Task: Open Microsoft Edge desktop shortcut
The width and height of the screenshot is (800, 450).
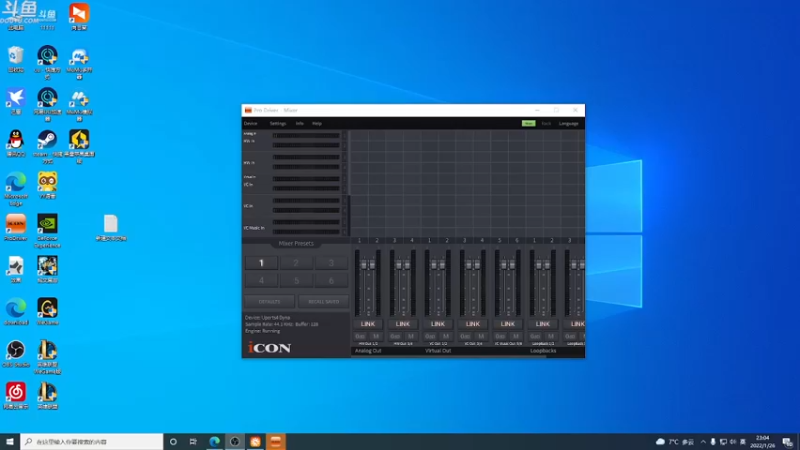Action: tap(16, 188)
